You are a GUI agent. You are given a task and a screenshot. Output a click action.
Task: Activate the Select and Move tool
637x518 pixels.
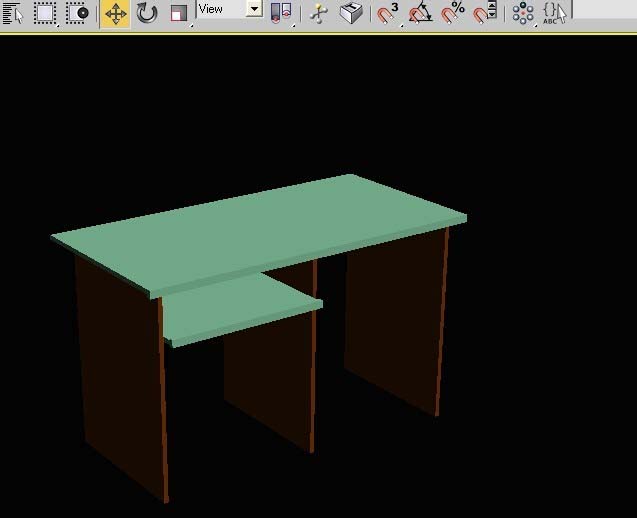115,14
